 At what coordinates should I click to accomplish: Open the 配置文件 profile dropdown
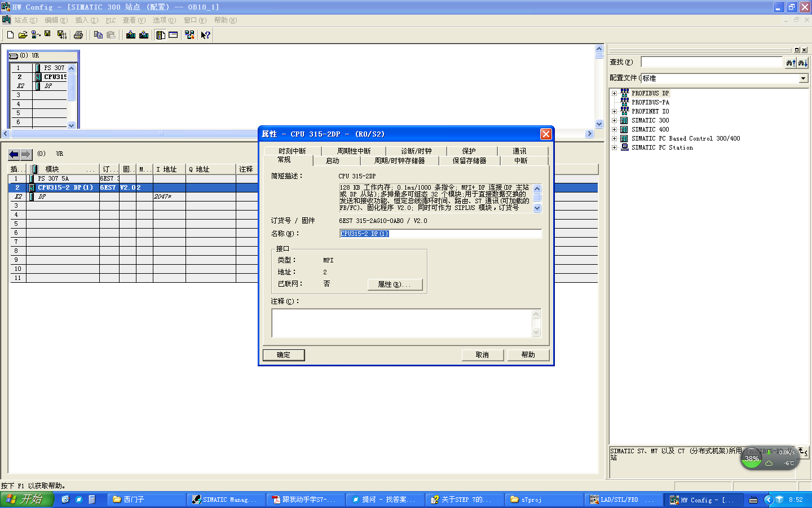coord(804,78)
